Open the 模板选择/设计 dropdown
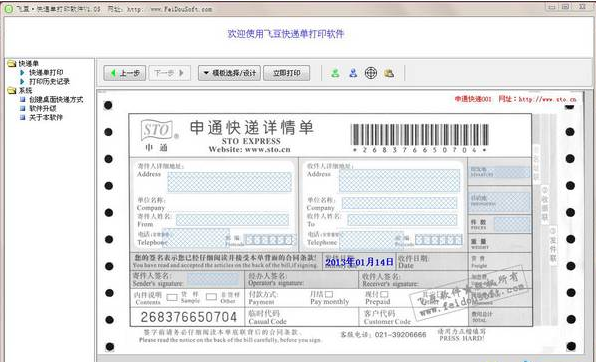 [229, 73]
